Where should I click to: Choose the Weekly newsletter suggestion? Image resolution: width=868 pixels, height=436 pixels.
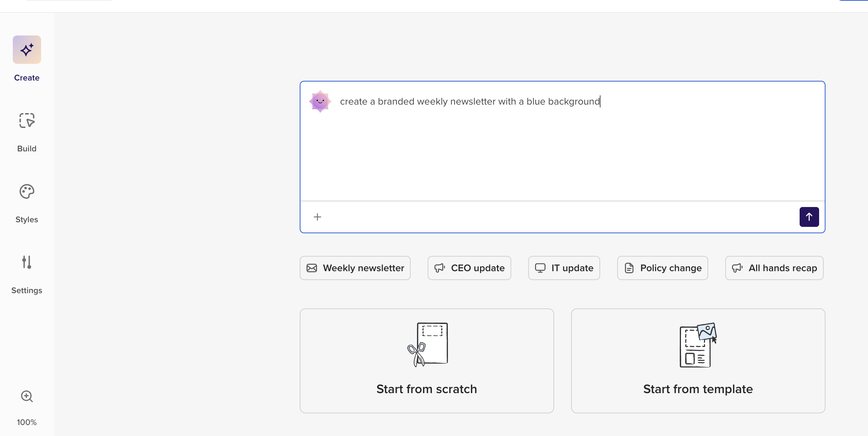pyautogui.click(x=355, y=268)
